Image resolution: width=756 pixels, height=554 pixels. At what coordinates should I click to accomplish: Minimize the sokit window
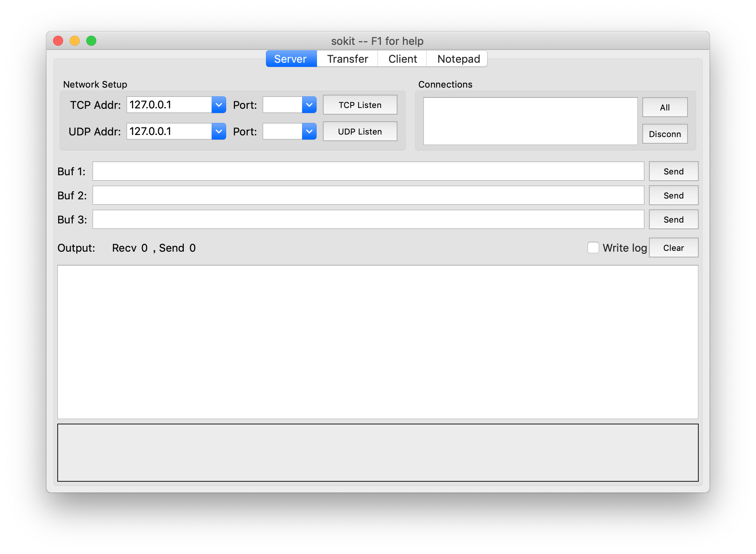pos(75,41)
